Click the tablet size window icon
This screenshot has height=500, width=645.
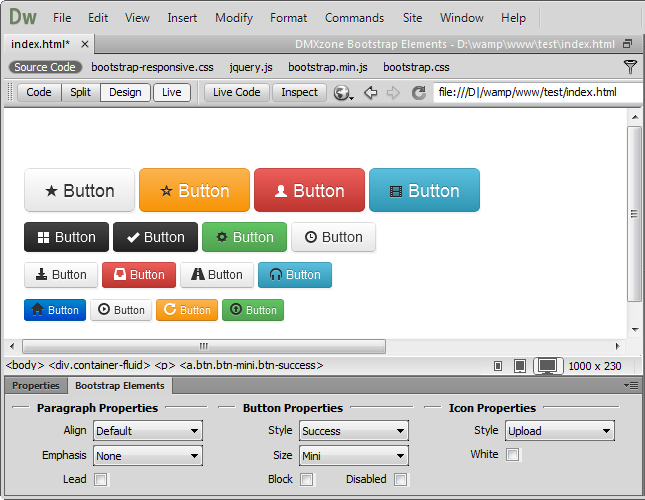coord(520,366)
